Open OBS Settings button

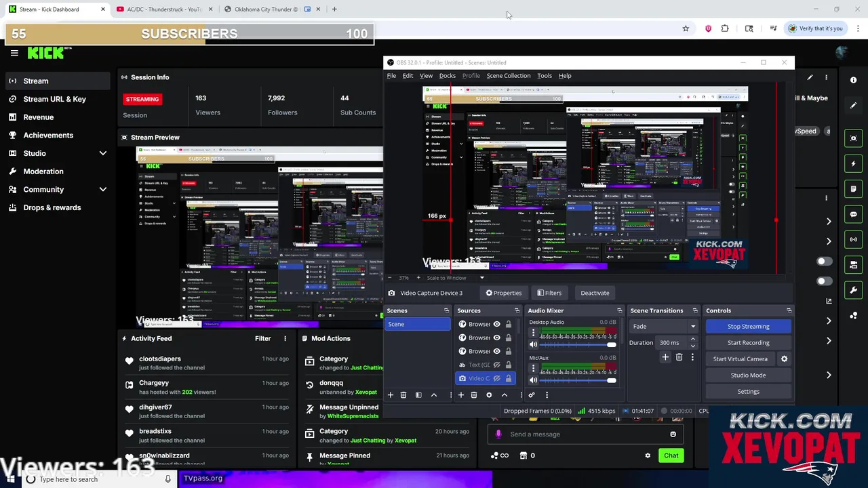click(x=748, y=392)
